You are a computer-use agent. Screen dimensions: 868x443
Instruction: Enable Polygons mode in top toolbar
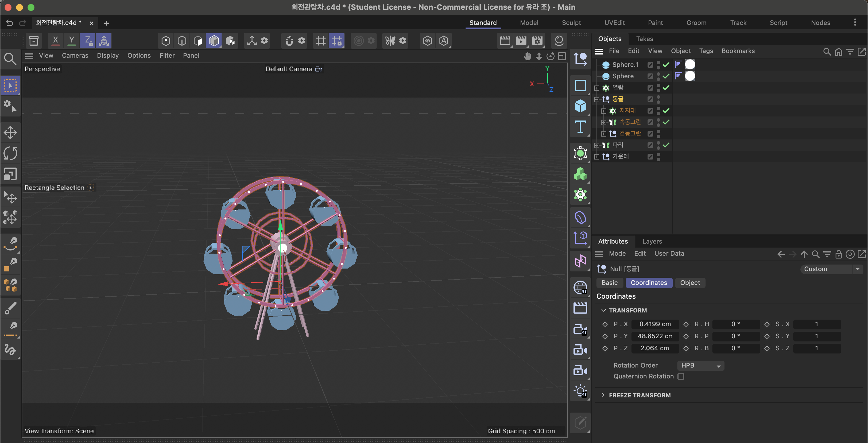[198, 41]
